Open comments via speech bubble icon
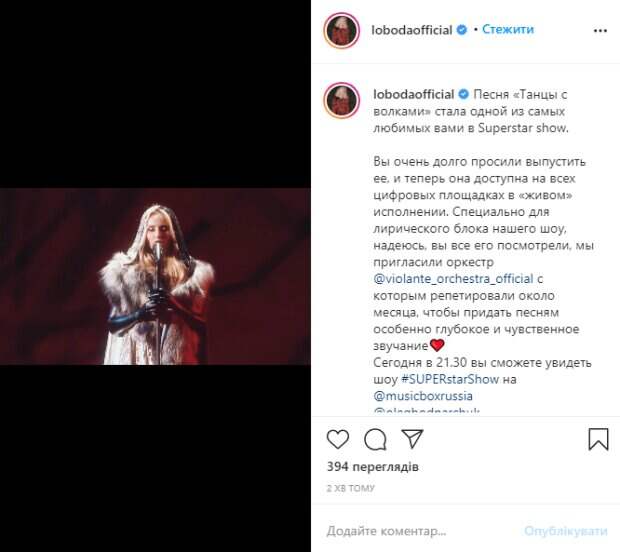 coord(375,439)
